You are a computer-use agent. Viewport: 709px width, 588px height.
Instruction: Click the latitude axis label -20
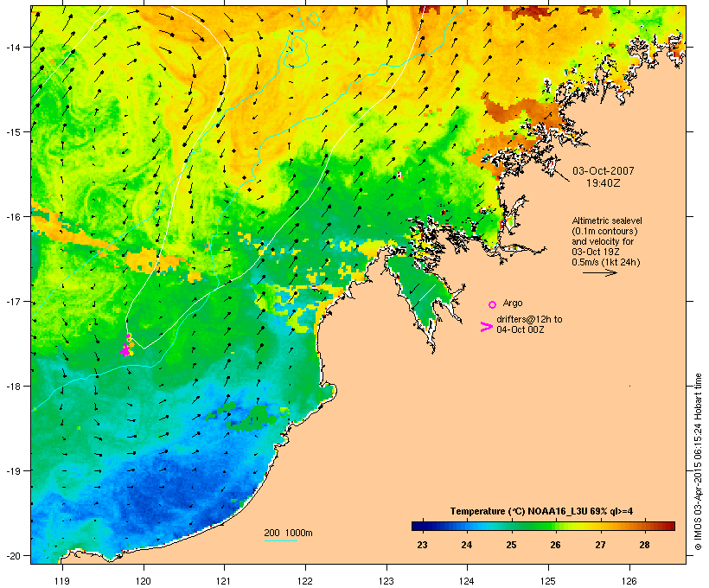pyautogui.click(x=13, y=555)
